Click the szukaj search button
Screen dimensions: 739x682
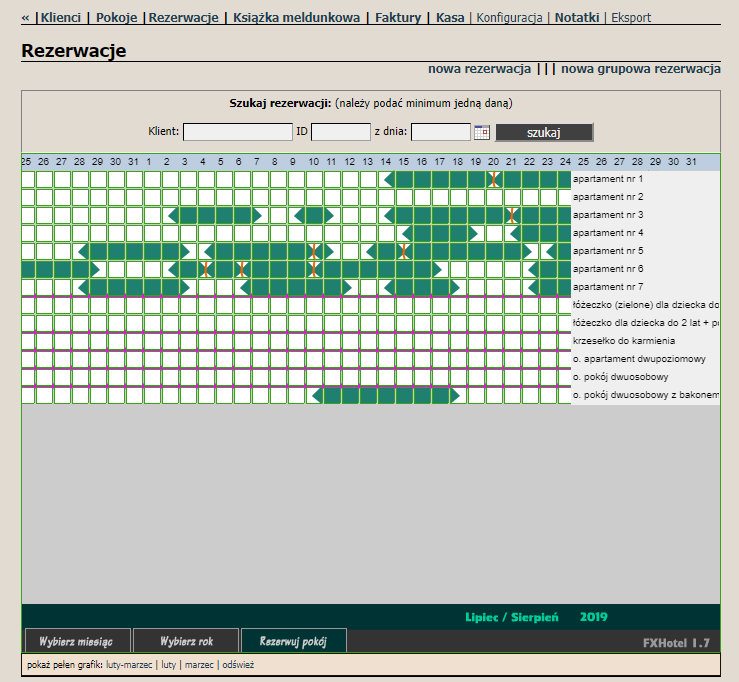click(544, 132)
